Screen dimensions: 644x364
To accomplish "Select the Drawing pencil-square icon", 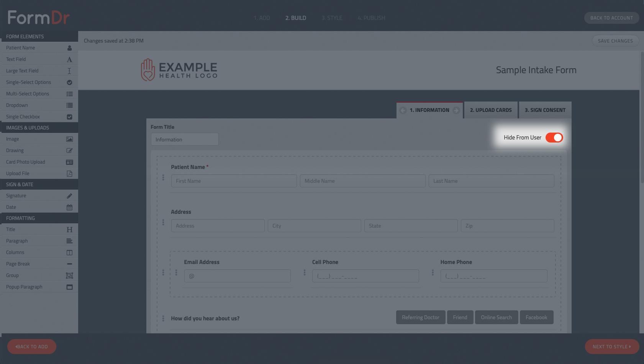I will (x=69, y=151).
